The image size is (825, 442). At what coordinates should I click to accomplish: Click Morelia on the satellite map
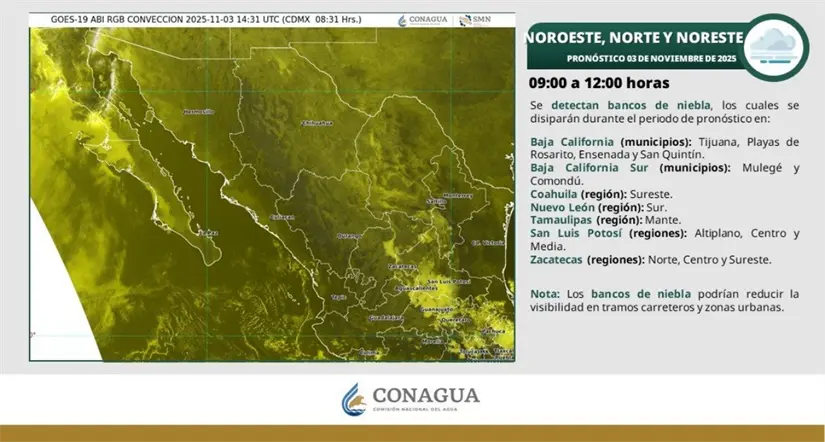tap(432, 341)
